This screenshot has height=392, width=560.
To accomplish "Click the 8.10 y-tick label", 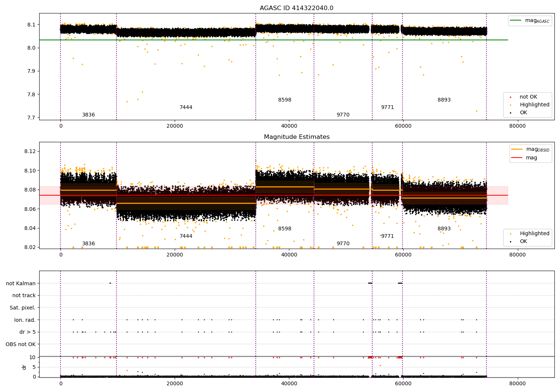I will coord(30,171).
